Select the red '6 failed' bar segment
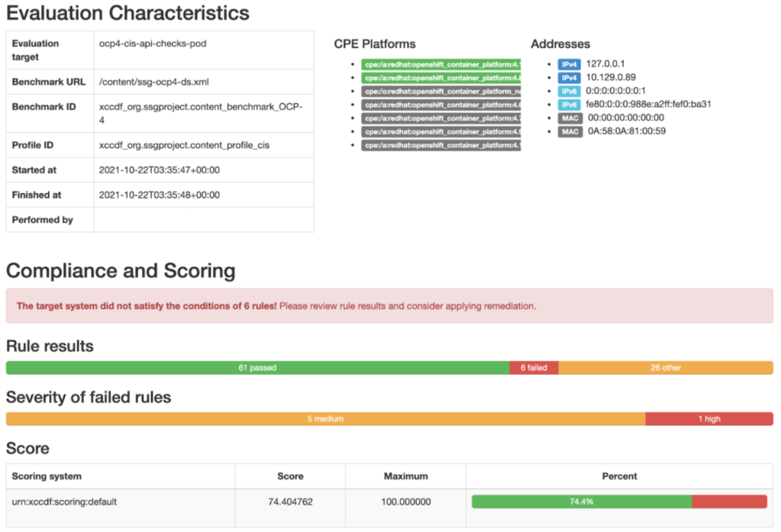This screenshot has width=781, height=532. (x=534, y=368)
